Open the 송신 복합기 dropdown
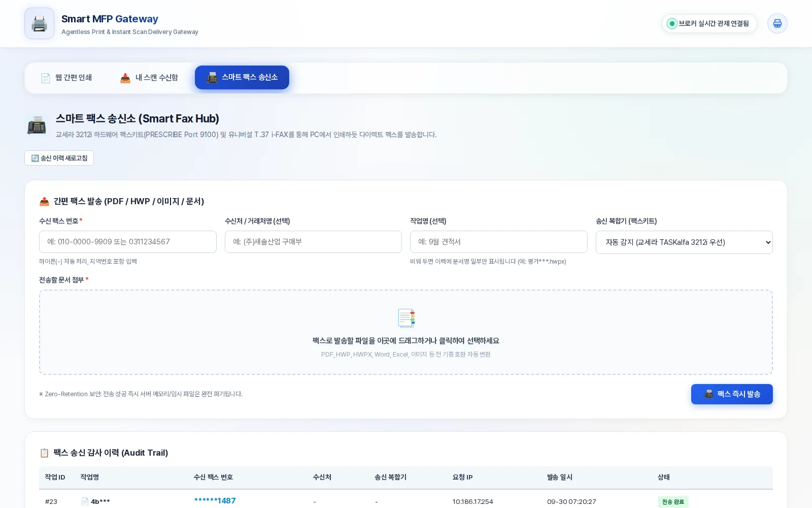This screenshot has width=812, height=508. point(684,242)
